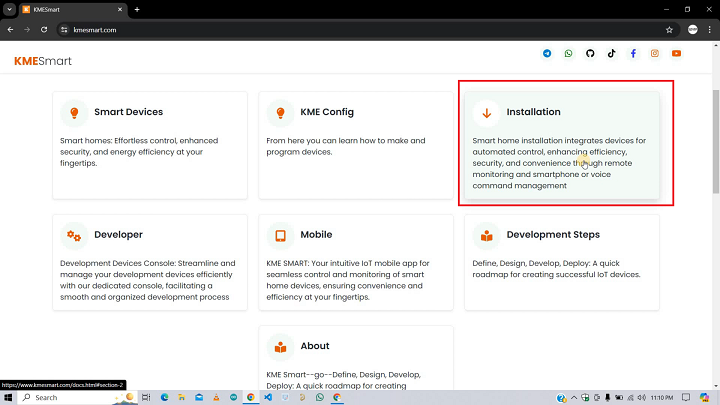Click "From here you can learn how to make" text
This screenshot has height=405, width=720.
click(x=346, y=146)
